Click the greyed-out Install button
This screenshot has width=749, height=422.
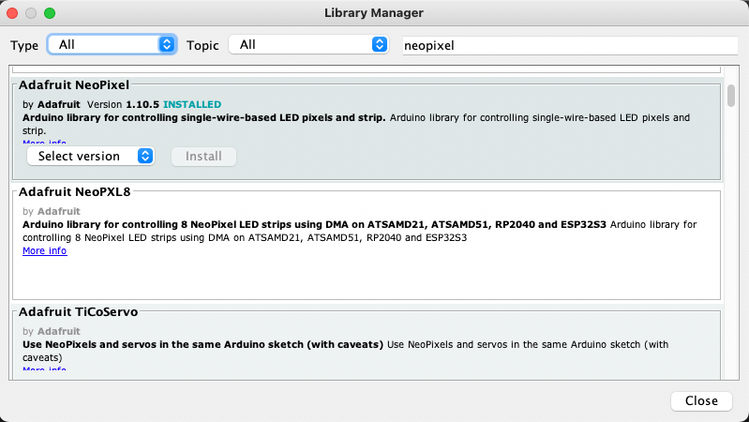click(204, 156)
